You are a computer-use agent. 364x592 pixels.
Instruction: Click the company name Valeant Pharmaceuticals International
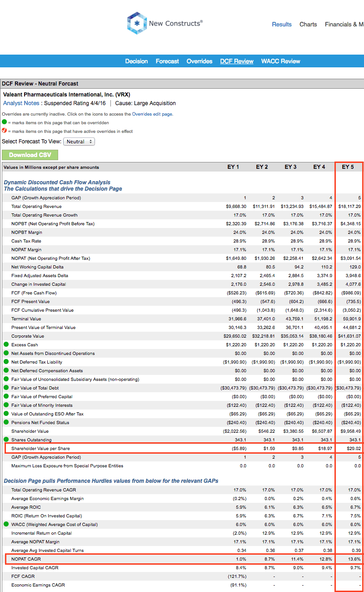[67, 95]
